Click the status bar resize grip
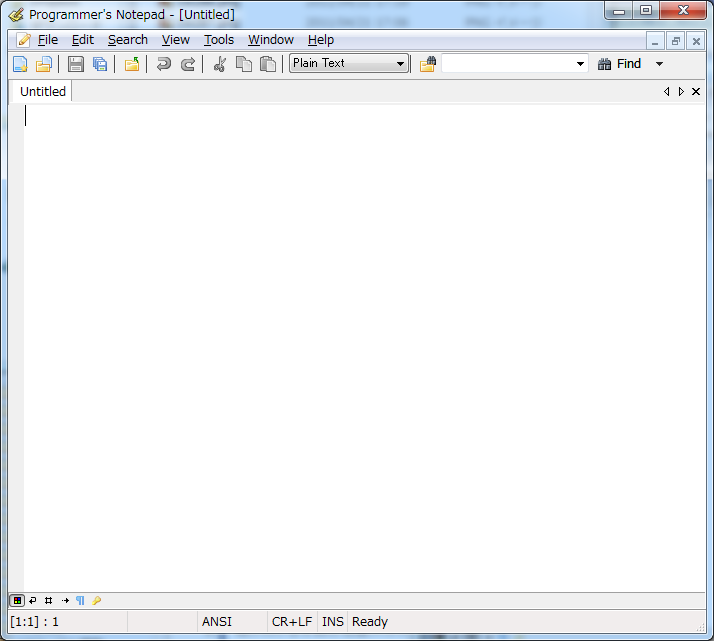 700,627
